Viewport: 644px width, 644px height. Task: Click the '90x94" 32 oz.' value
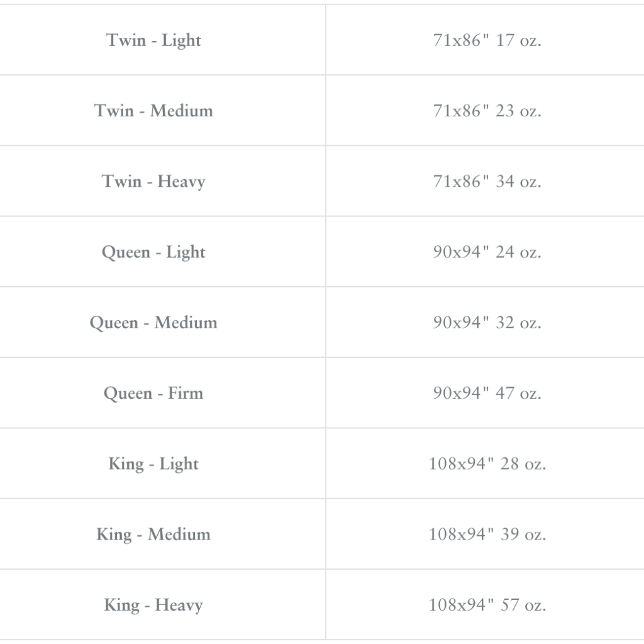[487, 323]
